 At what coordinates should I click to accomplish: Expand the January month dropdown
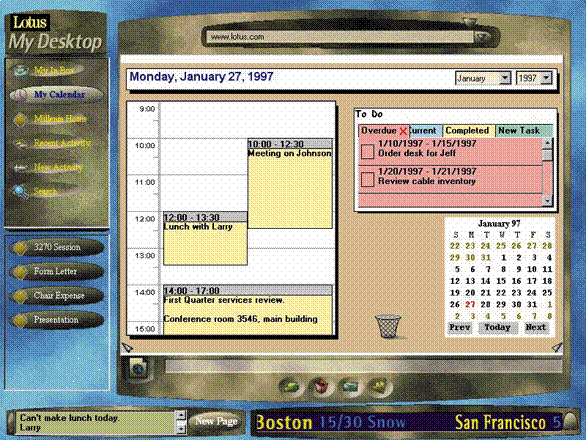505,78
